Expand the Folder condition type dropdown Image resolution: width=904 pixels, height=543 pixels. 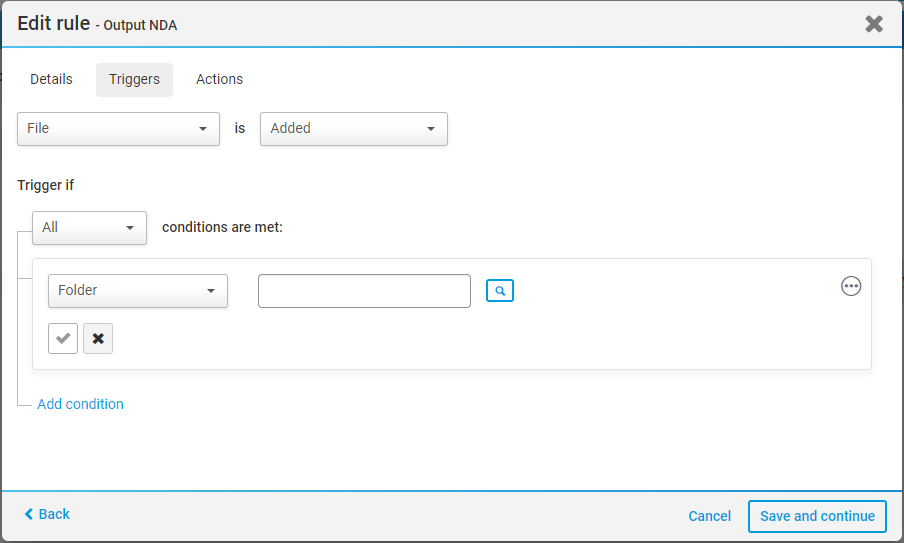[137, 291]
